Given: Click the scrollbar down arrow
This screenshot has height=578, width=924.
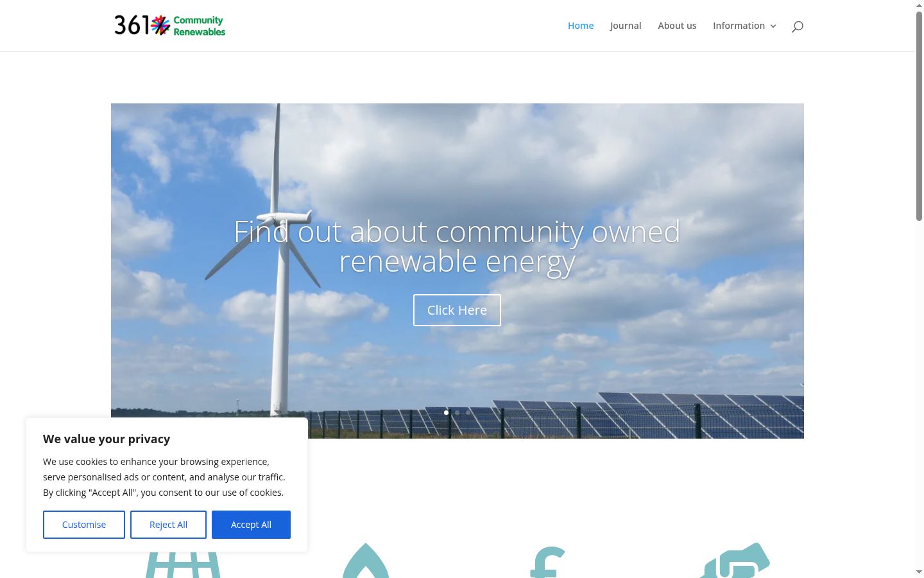Looking at the screenshot, I should click(919, 572).
